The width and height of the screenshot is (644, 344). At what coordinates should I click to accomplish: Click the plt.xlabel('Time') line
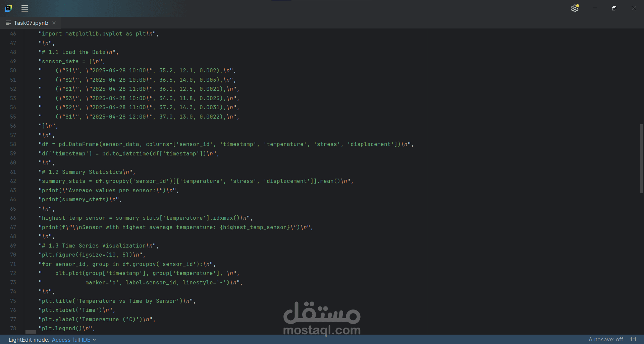77,310
